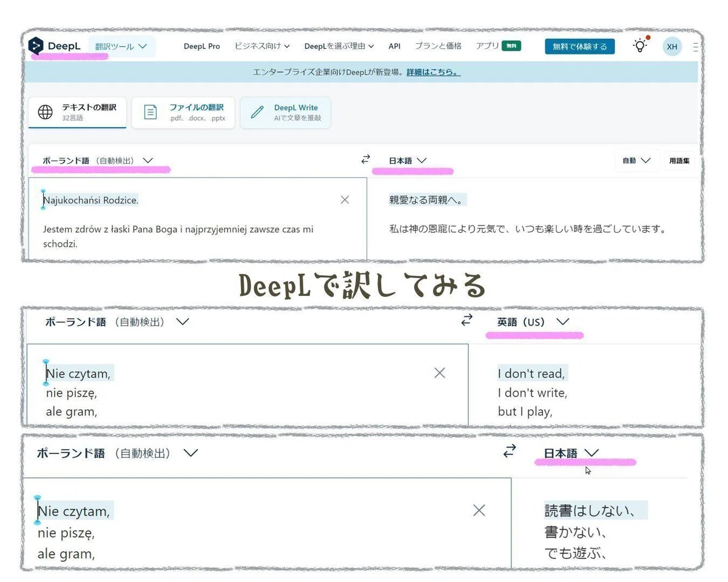Screen dimensions: 728x582
Task: Open the XH account avatar
Action: pos(672,46)
